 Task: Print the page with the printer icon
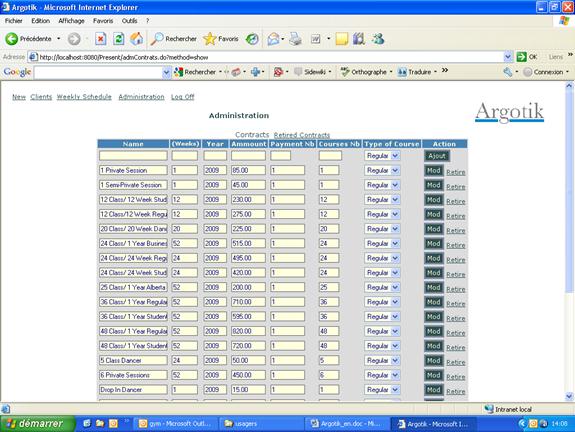295,39
